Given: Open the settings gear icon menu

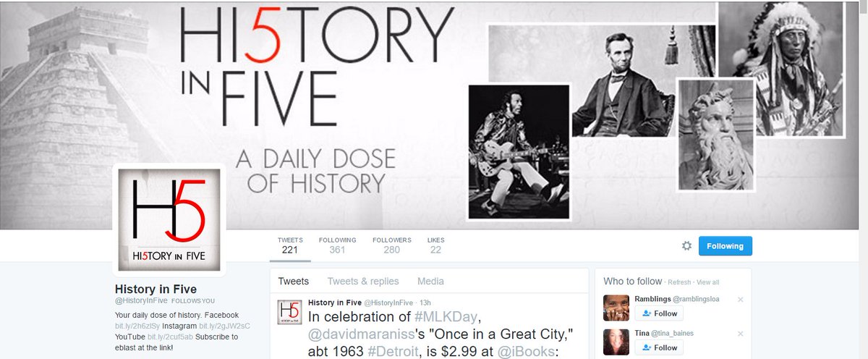Looking at the screenshot, I should [687, 246].
